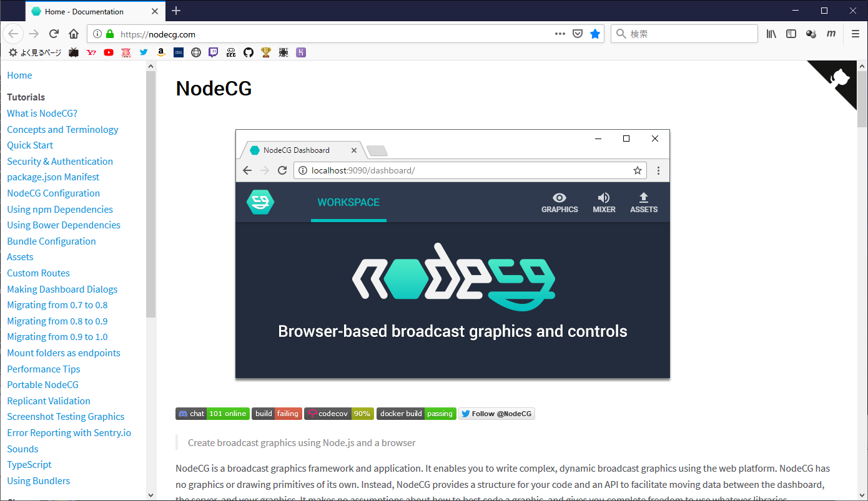Open Making Dashboard Dialogs

[x=62, y=289]
